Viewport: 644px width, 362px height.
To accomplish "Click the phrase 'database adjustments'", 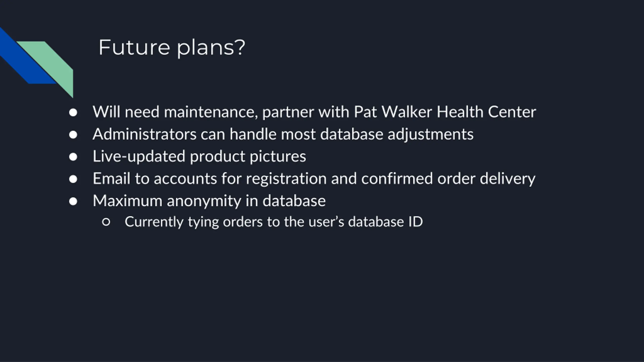I will [x=397, y=134].
